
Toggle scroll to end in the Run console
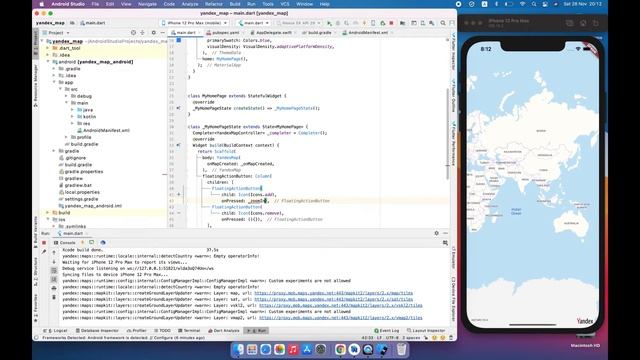click(x=54, y=280)
